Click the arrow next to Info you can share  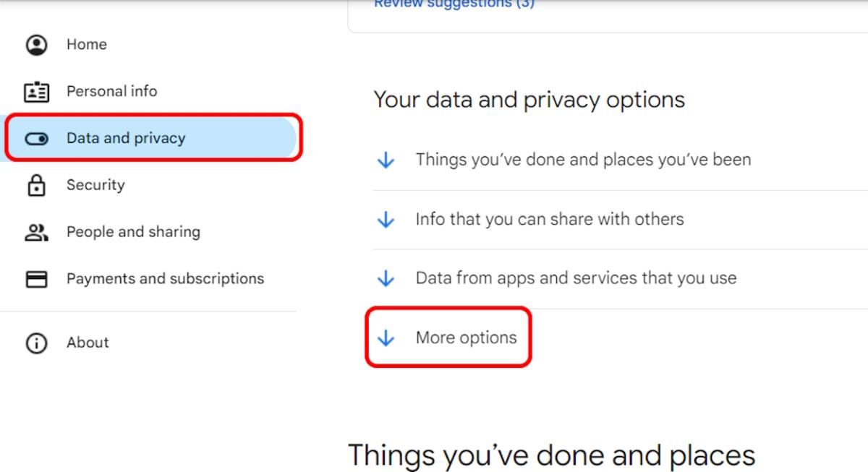[386, 218]
